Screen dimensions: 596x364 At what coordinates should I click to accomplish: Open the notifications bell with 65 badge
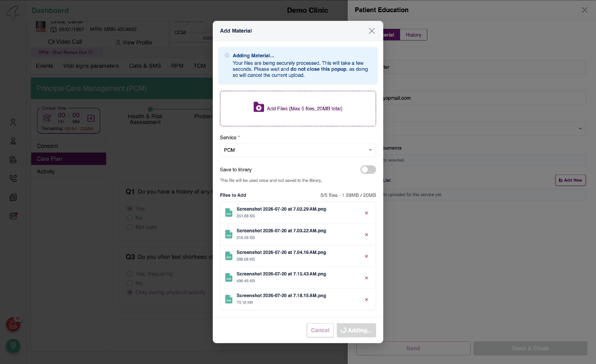point(13,325)
